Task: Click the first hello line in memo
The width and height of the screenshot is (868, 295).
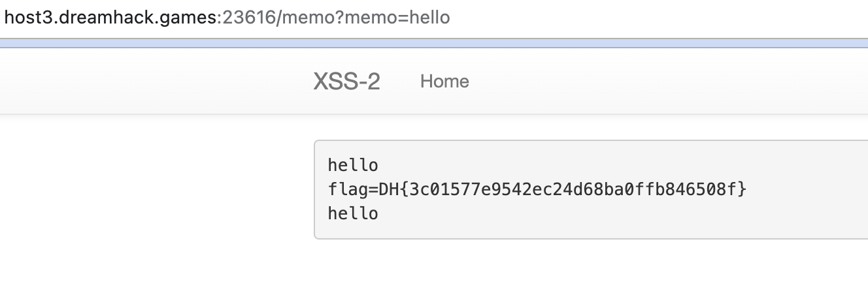Action: (353, 165)
